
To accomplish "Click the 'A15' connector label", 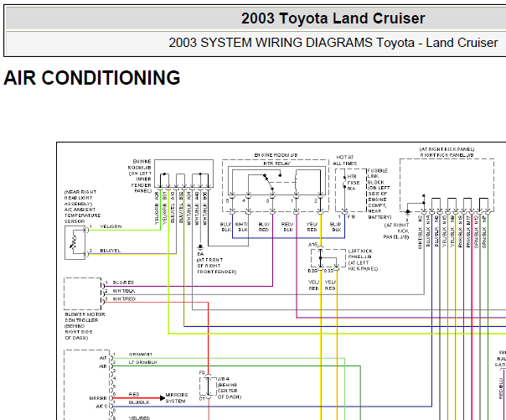I will tap(313, 245).
